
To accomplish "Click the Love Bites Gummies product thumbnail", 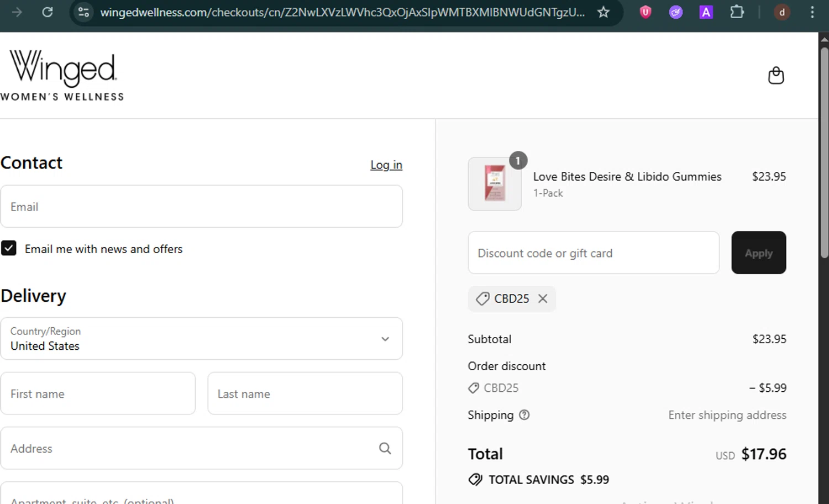I will pyautogui.click(x=495, y=183).
